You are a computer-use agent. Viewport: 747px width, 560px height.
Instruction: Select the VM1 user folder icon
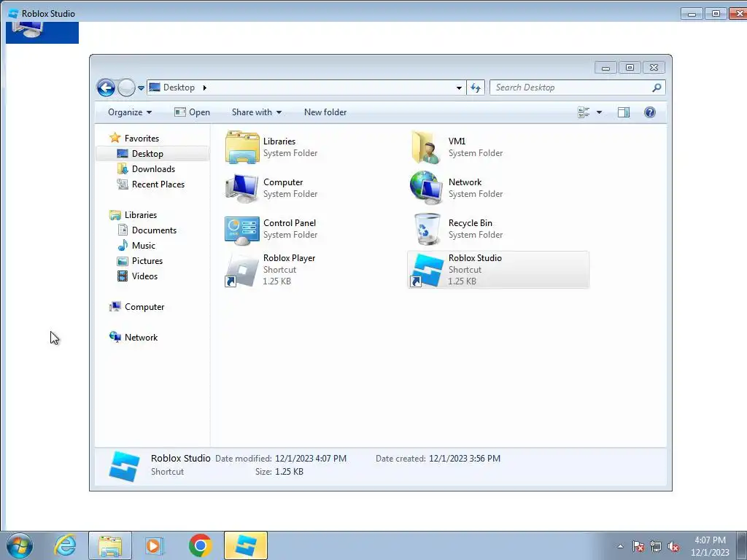425,147
